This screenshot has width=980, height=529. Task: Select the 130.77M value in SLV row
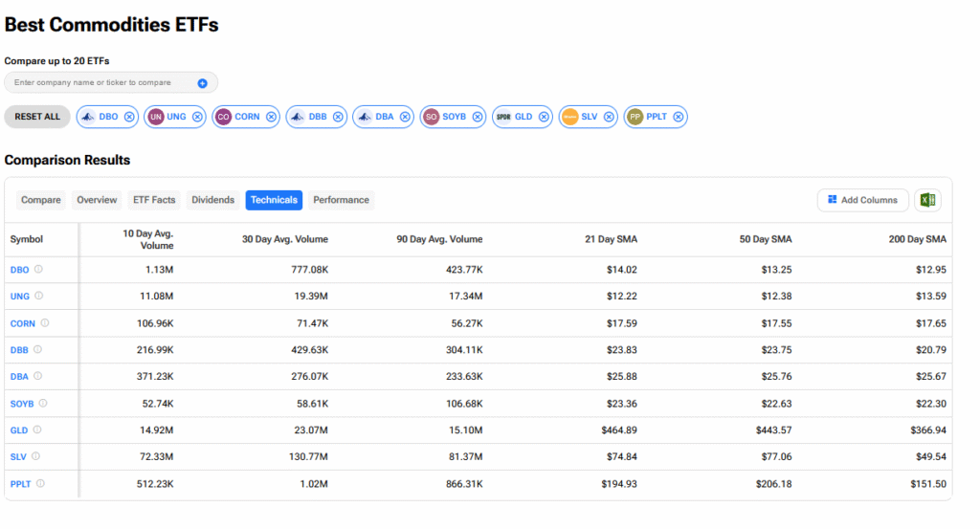click(x=308, y=456)
